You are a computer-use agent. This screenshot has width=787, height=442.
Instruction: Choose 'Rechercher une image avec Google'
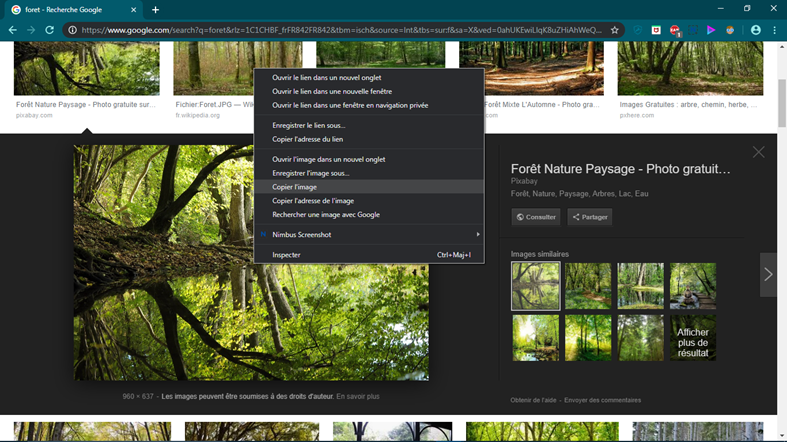(325, 215)
